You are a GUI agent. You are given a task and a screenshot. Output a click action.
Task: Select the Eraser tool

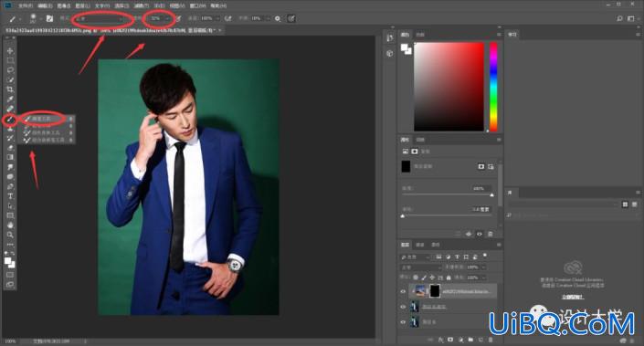click(x=10, y=148)
